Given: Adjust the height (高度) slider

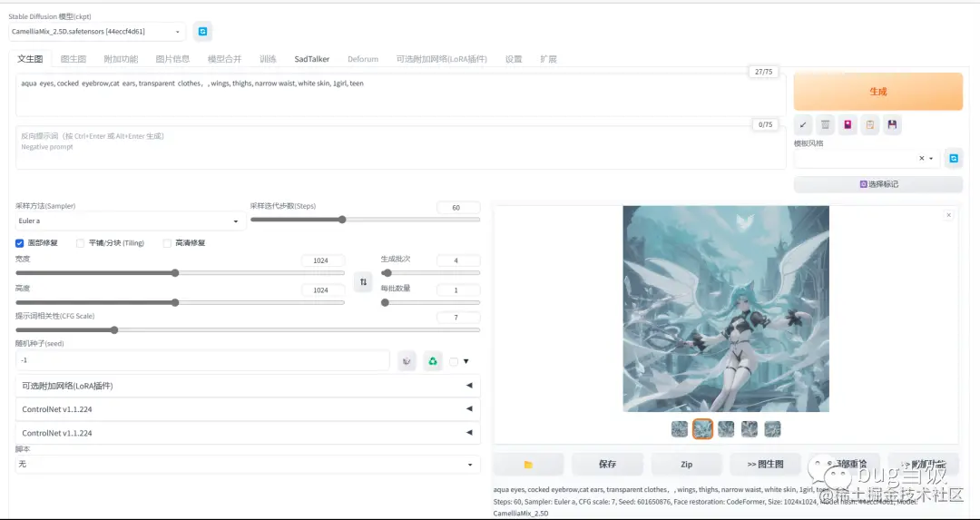Looking at the screenshot, I should pos(180,302).
